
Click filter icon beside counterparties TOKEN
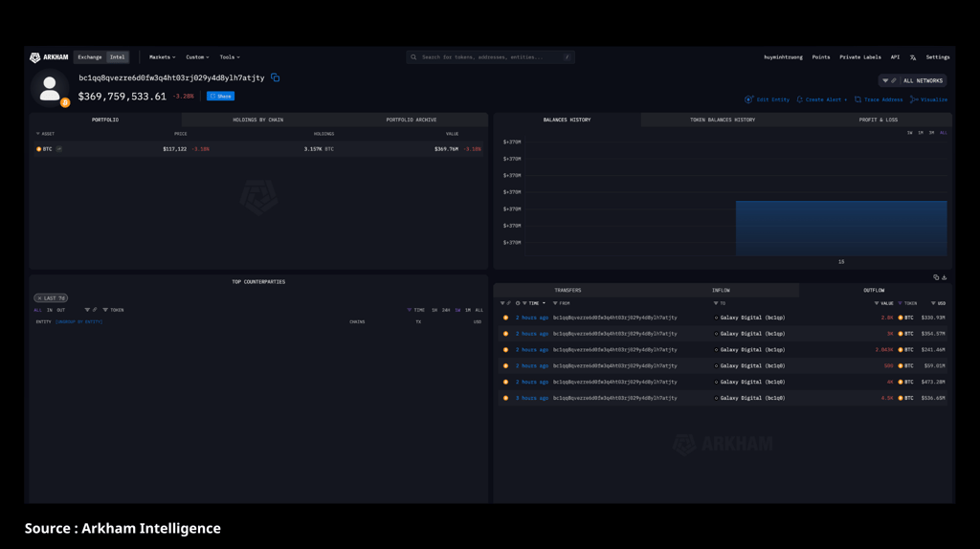click(105, 310)
